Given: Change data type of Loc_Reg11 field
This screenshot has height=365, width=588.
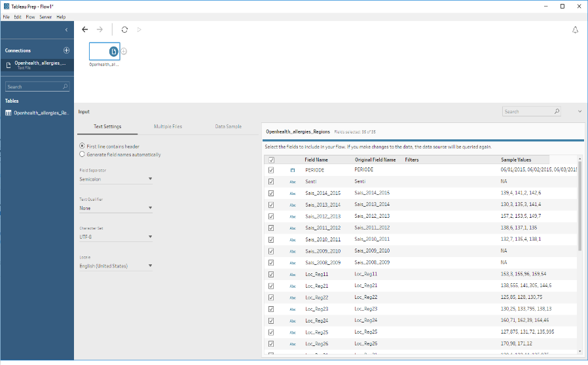Looking at the screenshot, I should (293, 275).
